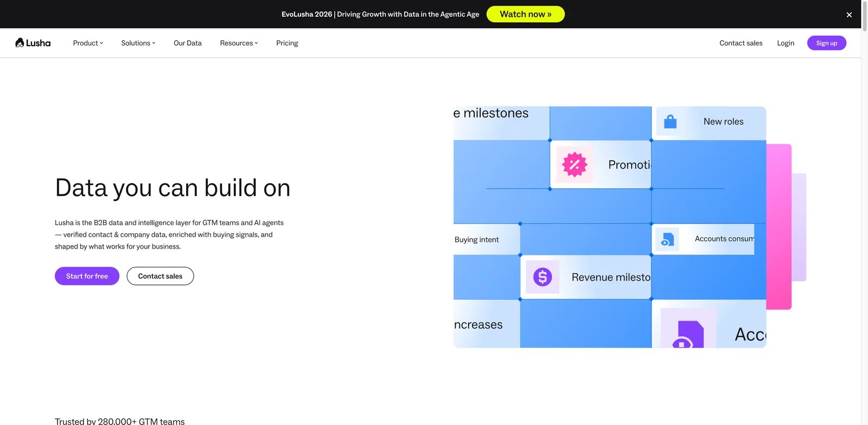
Task: Click the "Data you can build on" heading
Action: 173,188
